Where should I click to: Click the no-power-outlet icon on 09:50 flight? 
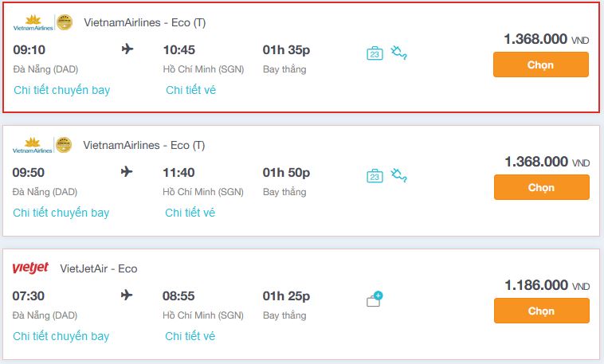click(398, 175)
